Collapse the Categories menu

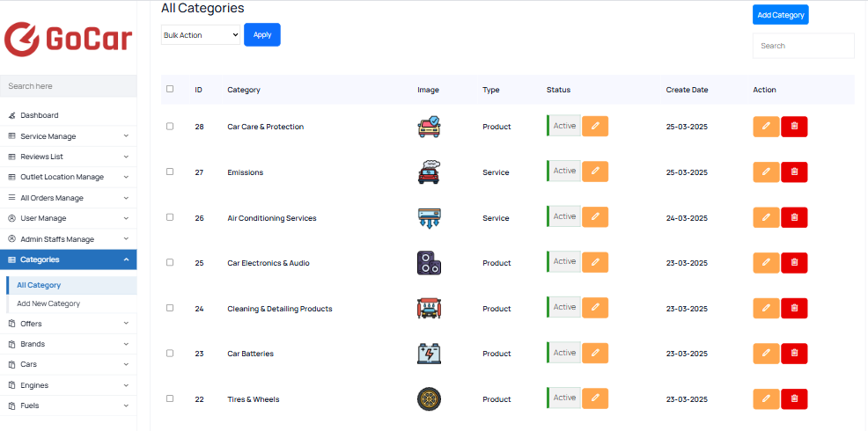pyautogui.click(x=68, y=259)
